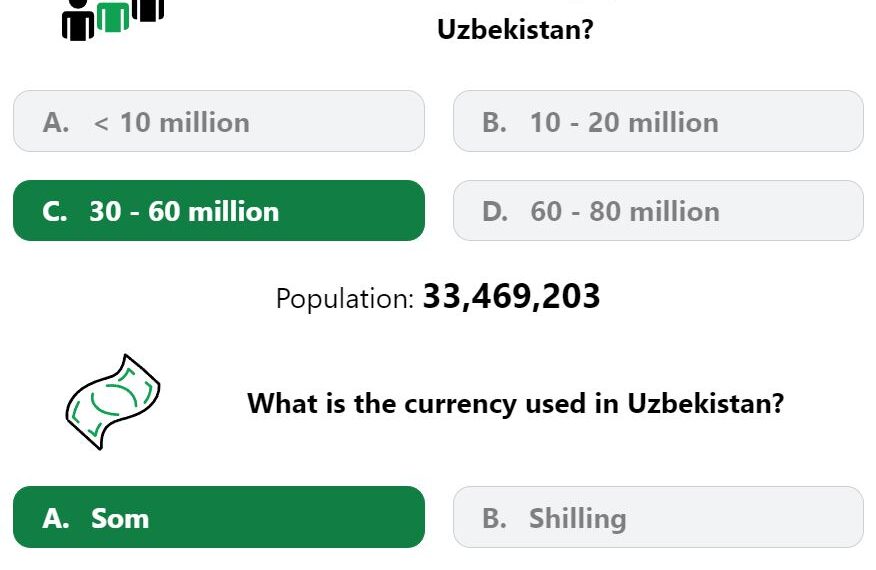
Task: Choose the highlighted C. 30 - 60 million
Action: [x=219, y=211]
